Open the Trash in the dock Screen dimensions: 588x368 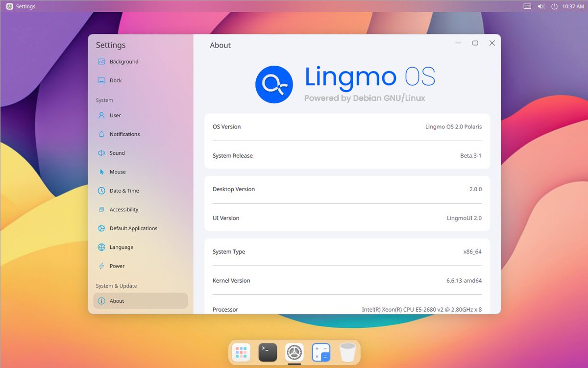[347, 352]
